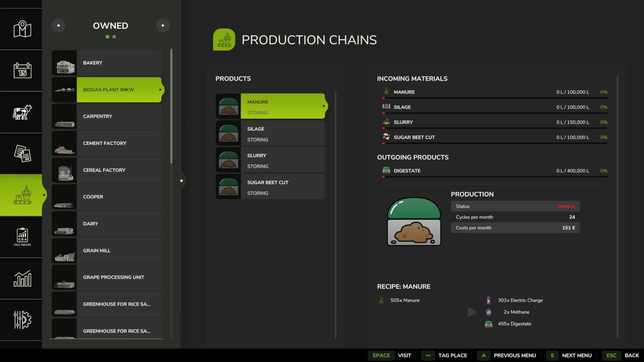
Task: Open the contracts documents icon page
Action: pos(22,154)
